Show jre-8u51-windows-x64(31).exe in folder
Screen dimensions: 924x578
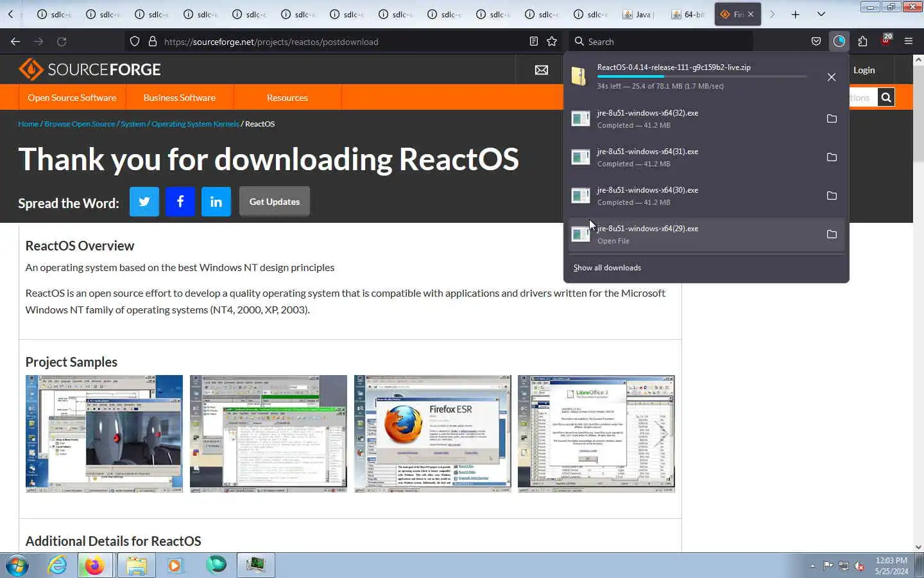[x=832, y=157]
